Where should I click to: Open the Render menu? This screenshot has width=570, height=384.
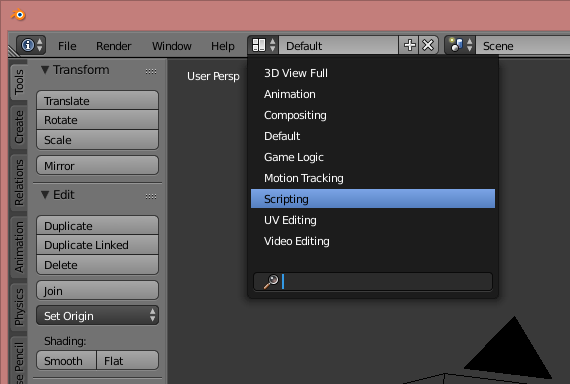tap(113, 46)
